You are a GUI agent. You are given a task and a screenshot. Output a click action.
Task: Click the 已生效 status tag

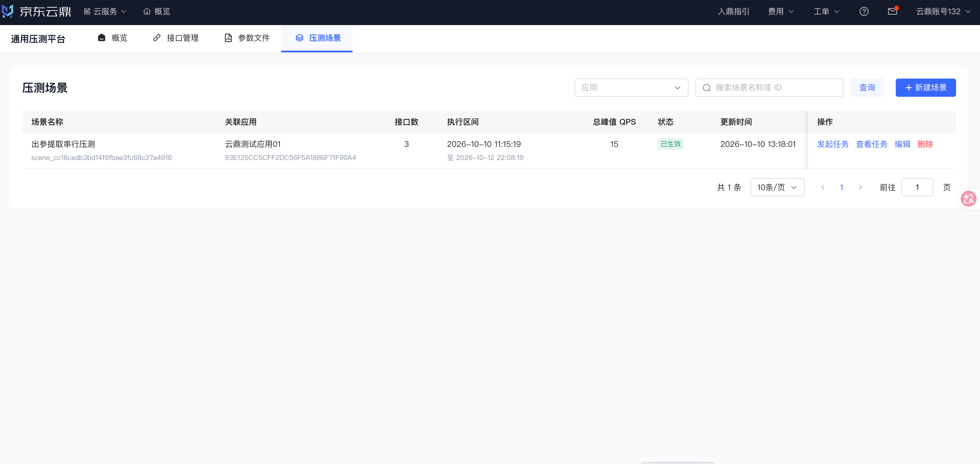(671, 144)
